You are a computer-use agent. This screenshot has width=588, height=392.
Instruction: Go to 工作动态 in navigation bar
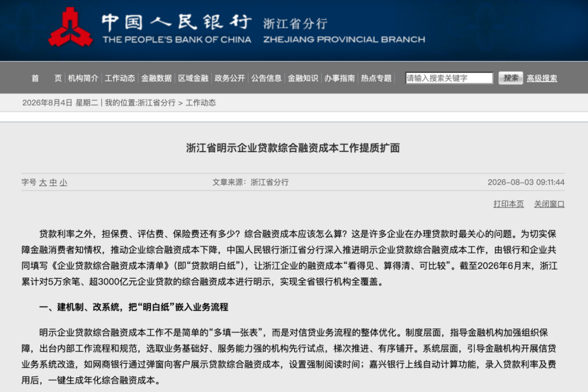coord(120,79)
